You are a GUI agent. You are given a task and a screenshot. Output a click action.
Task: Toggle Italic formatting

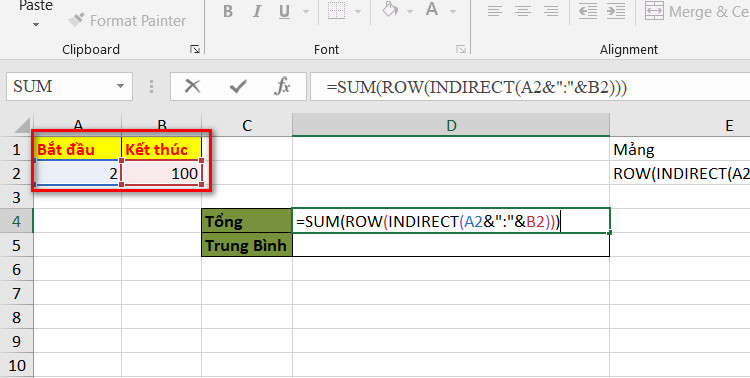tap(257, 11)
